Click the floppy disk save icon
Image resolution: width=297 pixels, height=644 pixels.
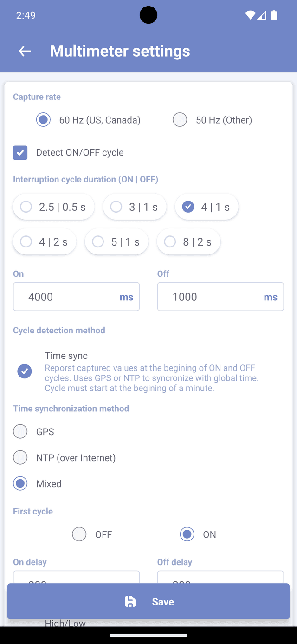(x=130, y=602)
